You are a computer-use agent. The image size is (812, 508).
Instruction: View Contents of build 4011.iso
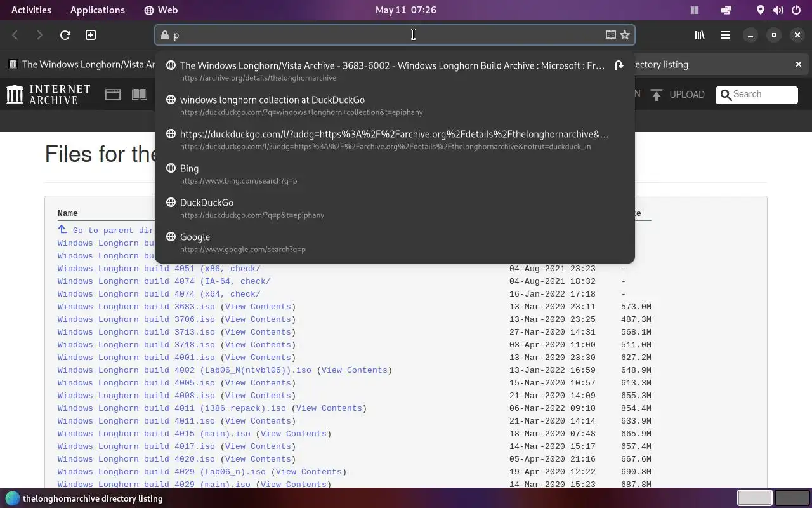point(258,421)
